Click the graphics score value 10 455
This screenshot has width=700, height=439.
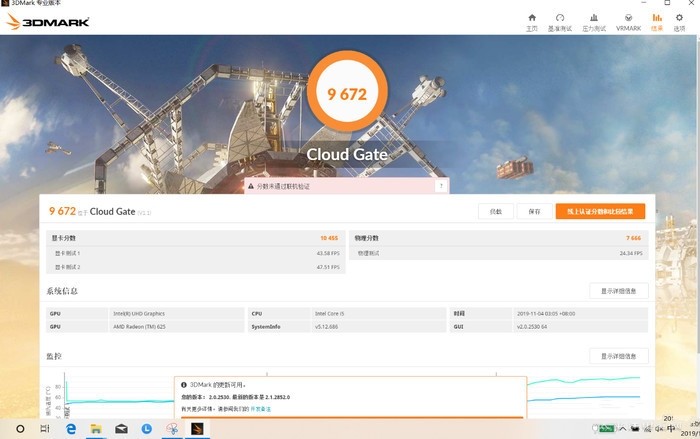click(329, 238)
